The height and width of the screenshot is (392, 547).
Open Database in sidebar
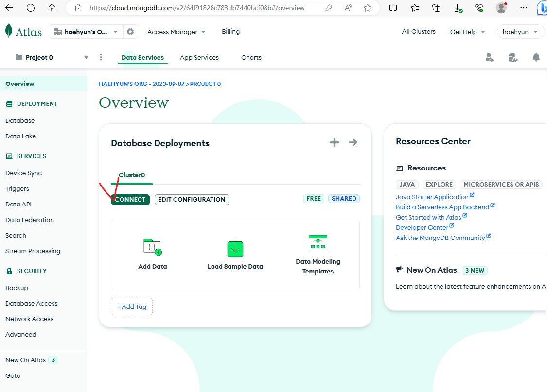tap(20, 120)
